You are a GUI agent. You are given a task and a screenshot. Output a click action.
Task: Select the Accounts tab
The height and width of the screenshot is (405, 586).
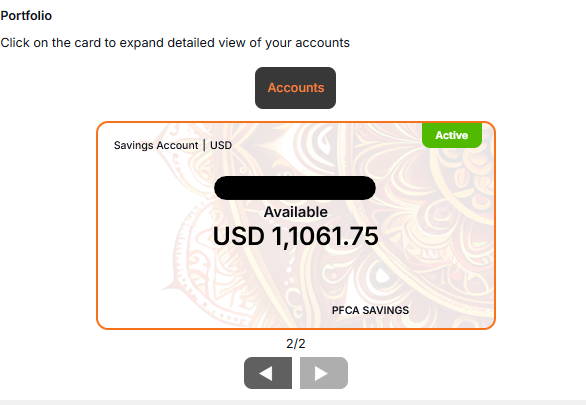coord(295,88)
